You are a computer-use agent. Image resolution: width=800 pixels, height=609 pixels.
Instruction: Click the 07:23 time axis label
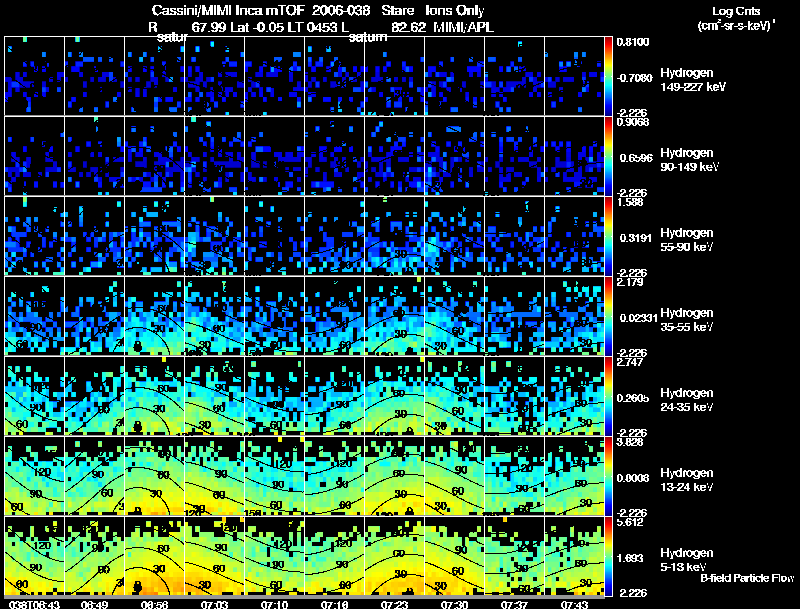tap(394, 604)
